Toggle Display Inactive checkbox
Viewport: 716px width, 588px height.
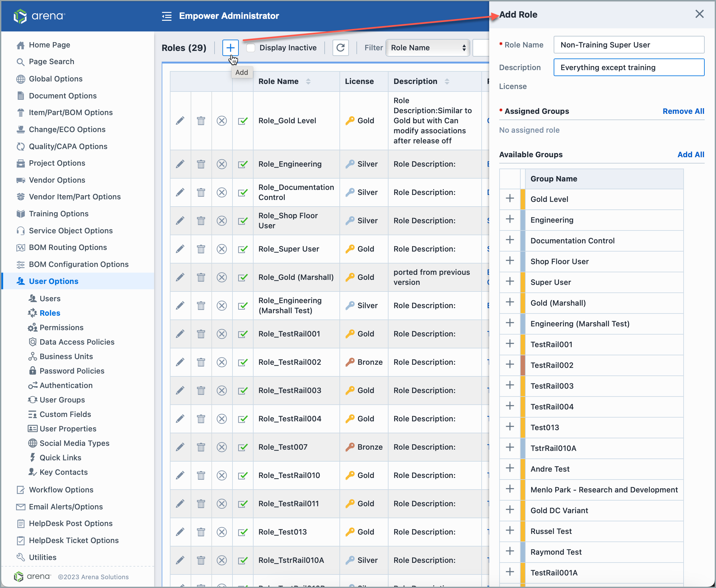251,48
